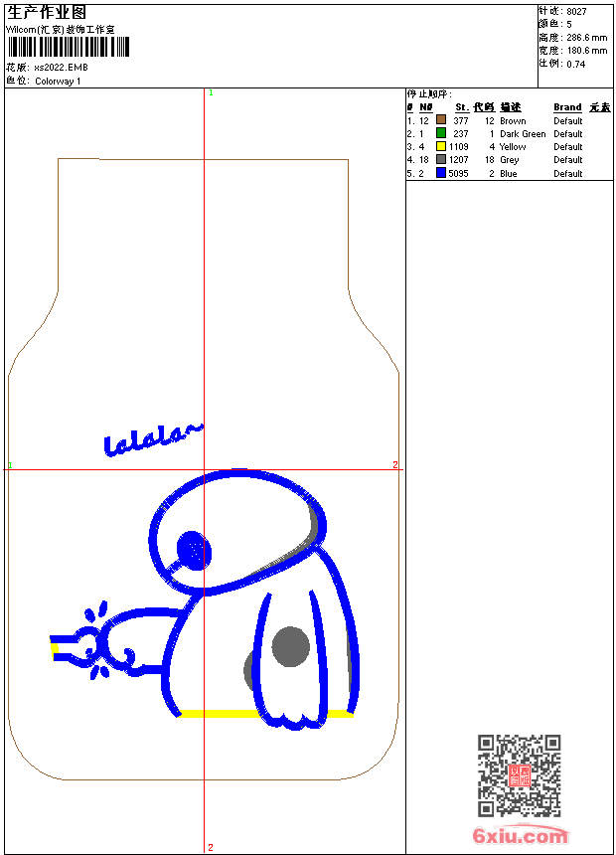Click the blue lalala~ lettering in the design
The width and height of the screenshot is (616, 855).
tap(153, 439)
